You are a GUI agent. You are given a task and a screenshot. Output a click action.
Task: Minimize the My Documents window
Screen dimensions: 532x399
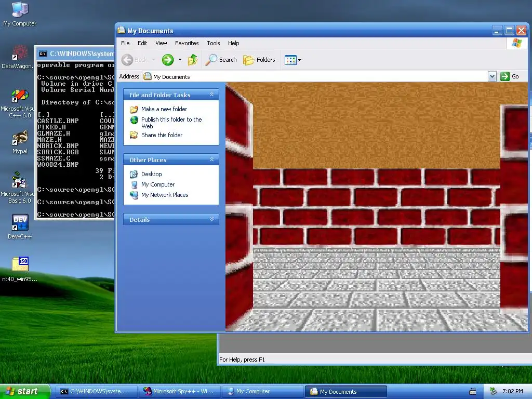[x=497, y=31]
